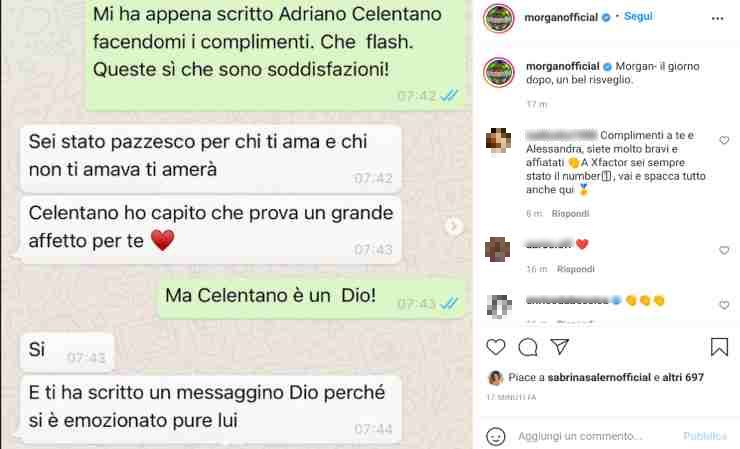This screenshot has width=740, height=449.
Task: Open comments via the speech bubble icon
Action: click(x=528, y=347)
